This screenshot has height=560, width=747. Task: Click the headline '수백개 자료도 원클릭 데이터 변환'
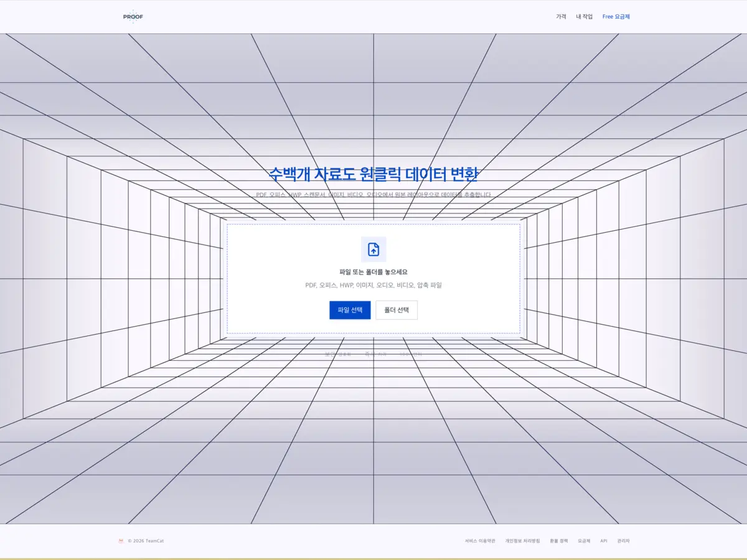click(x=374, y=174)
